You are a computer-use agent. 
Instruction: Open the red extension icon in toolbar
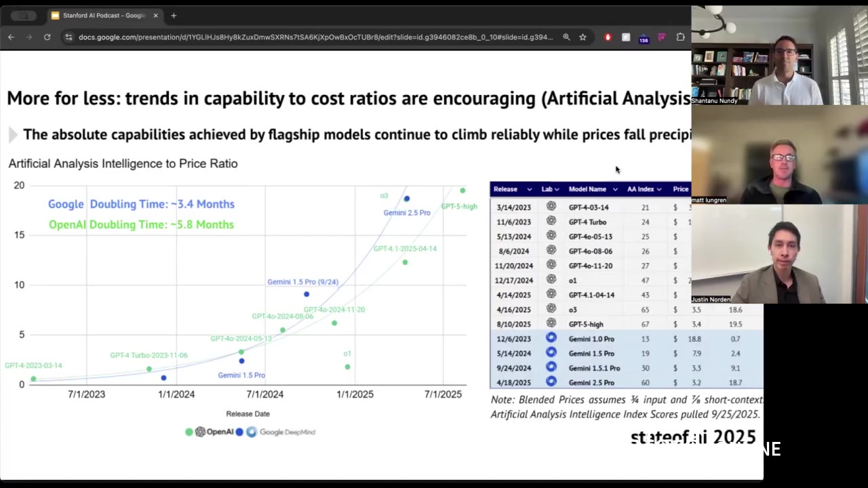click(x=608, y=37)
